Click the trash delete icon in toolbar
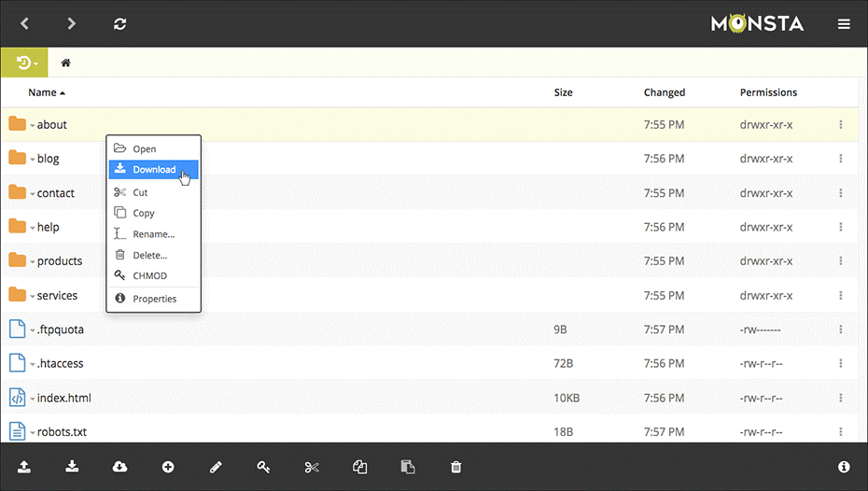This screenshot has width=868, height=491. click(x=455, y=468)
